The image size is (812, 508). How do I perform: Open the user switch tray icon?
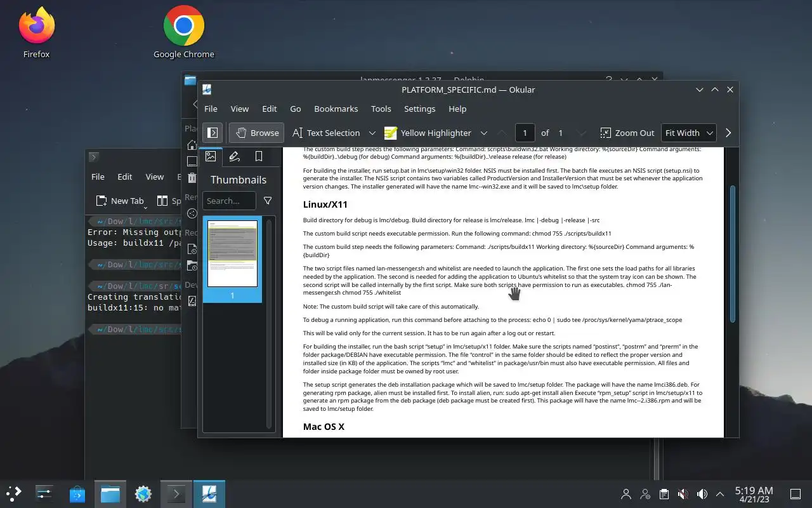click(645, 494)
